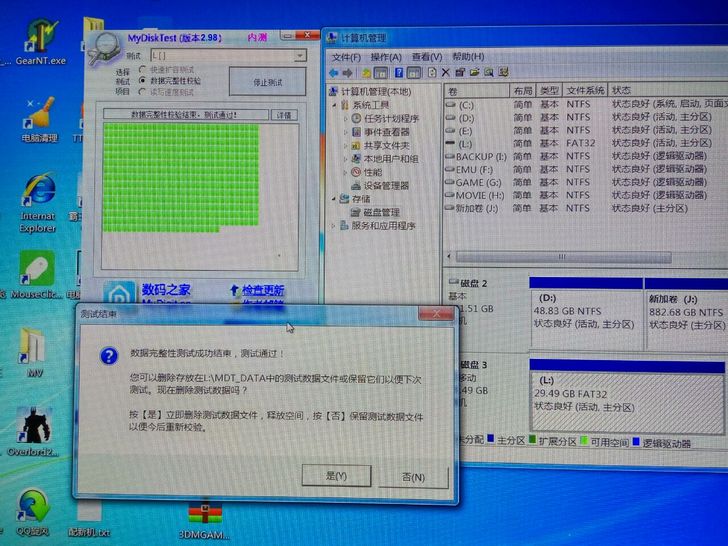Click the 详情 details button
Image resolution: width=728 pixels, height=546 pixels.
[284, 115]
